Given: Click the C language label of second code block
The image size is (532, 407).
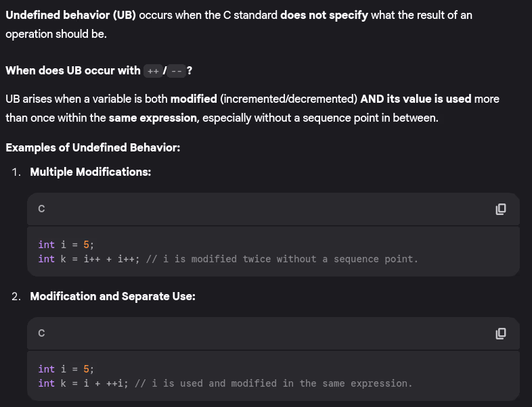Looking at the screenshot, I should point(41,333).
